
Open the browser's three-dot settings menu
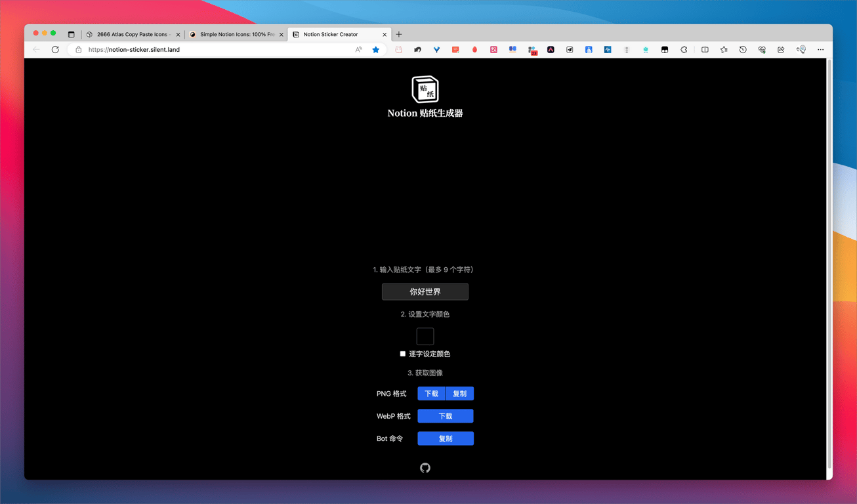click(820, 49)
